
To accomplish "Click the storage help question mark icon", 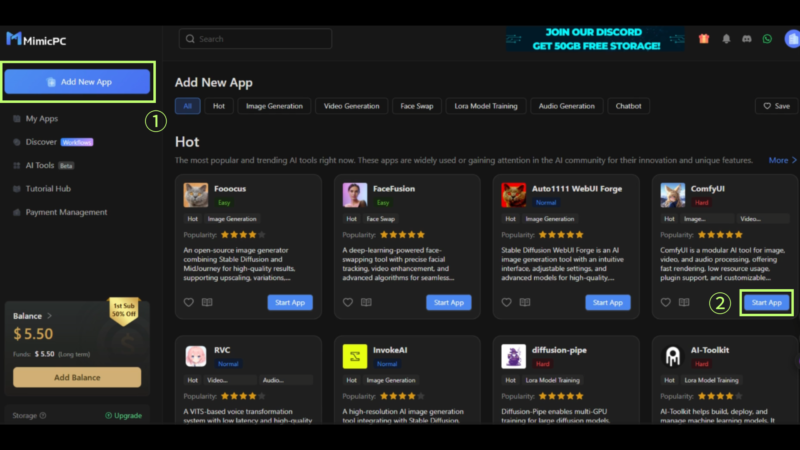I will pos(43,415).
